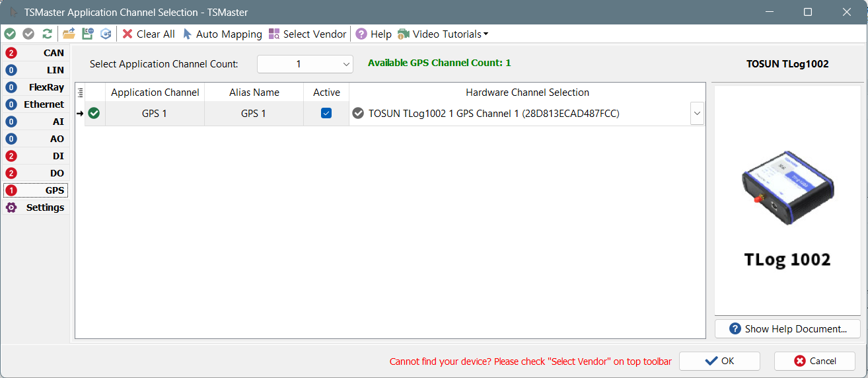Viewport: 868px width, 378px height.
Task: Click the green checkmark apply icon in toolbar
Action: coord(10,34)
